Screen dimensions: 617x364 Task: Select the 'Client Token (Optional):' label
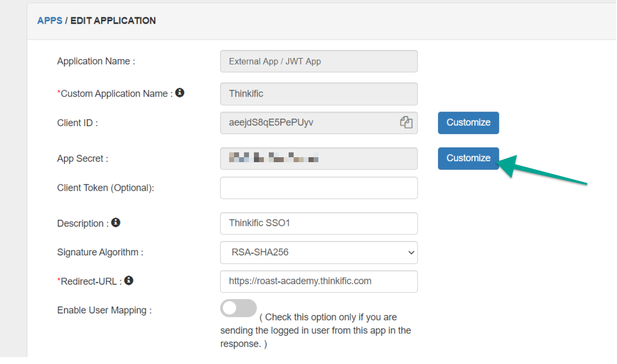[106, 188]
